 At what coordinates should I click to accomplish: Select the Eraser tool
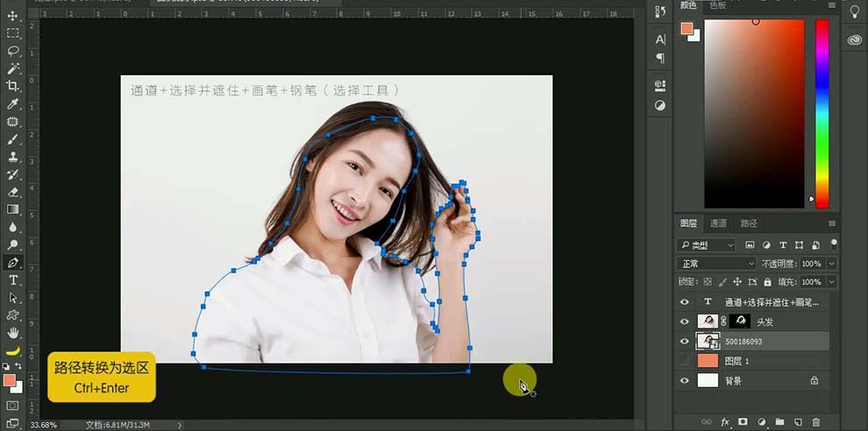coord(13,192)
